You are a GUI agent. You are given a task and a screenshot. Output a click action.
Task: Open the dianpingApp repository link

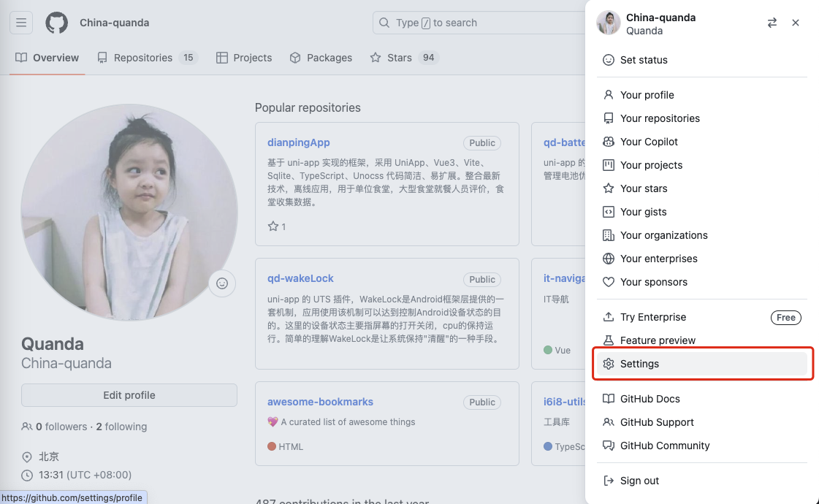pos(299,142)
